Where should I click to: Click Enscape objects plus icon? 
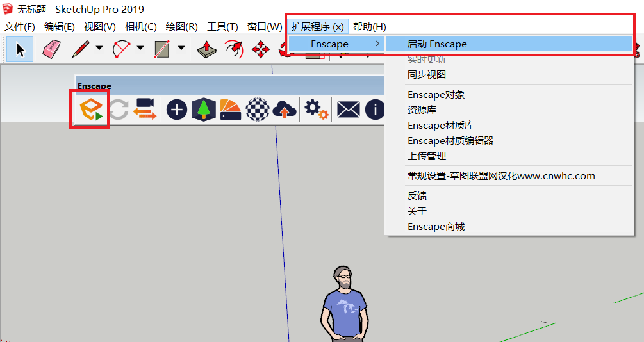(x=177, y=110)
